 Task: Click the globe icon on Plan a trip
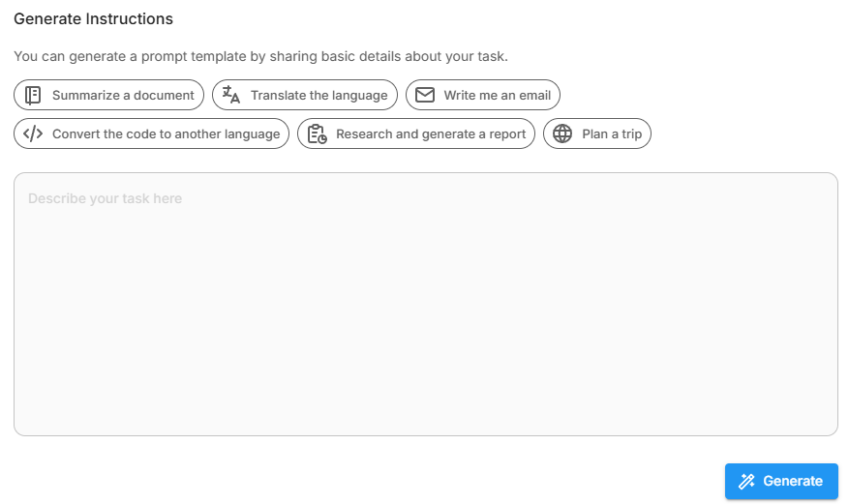pyautogui.click(x=562, y=133)
